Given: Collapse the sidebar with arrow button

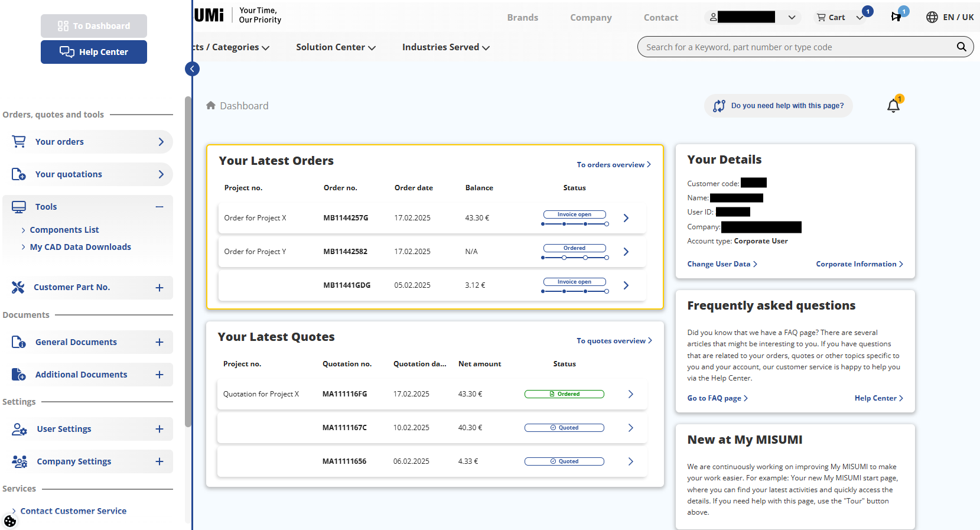Looking at the screenshot, I should [x=192, y=69].
